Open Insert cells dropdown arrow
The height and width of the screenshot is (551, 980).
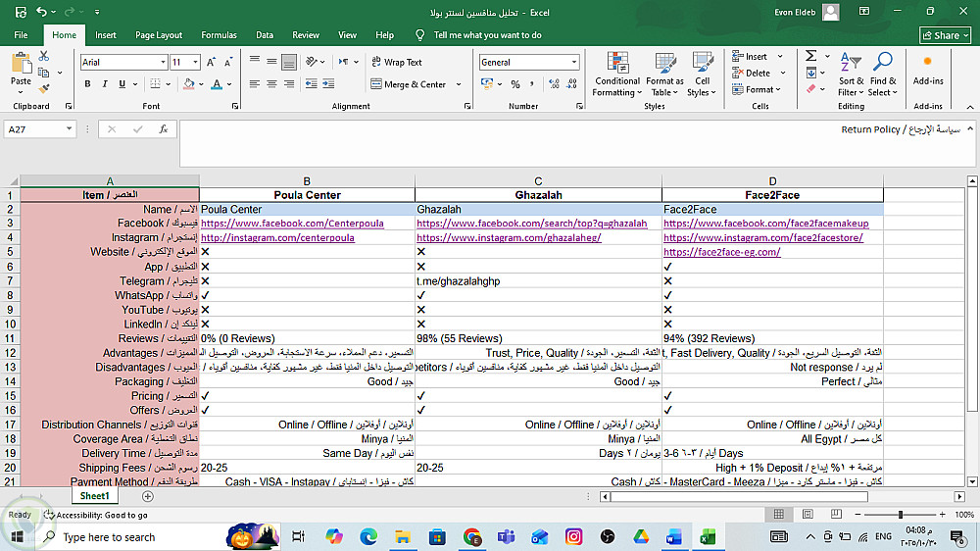coord(780,56)
